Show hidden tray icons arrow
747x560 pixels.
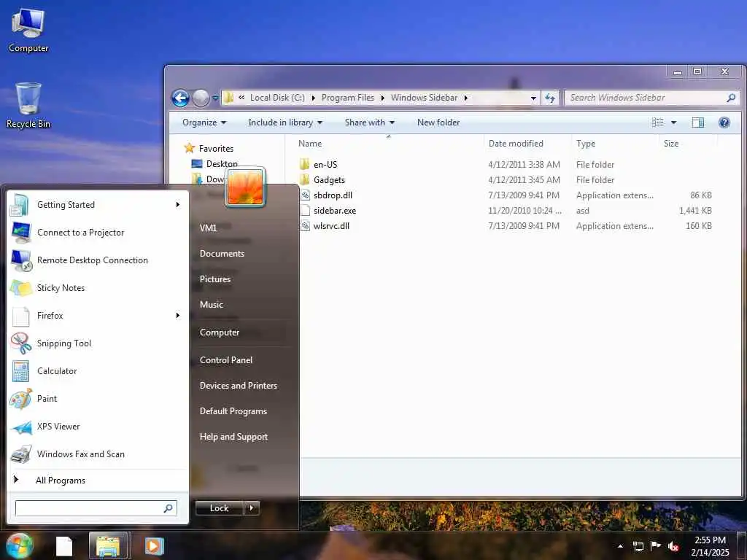[x=620, y=546]
